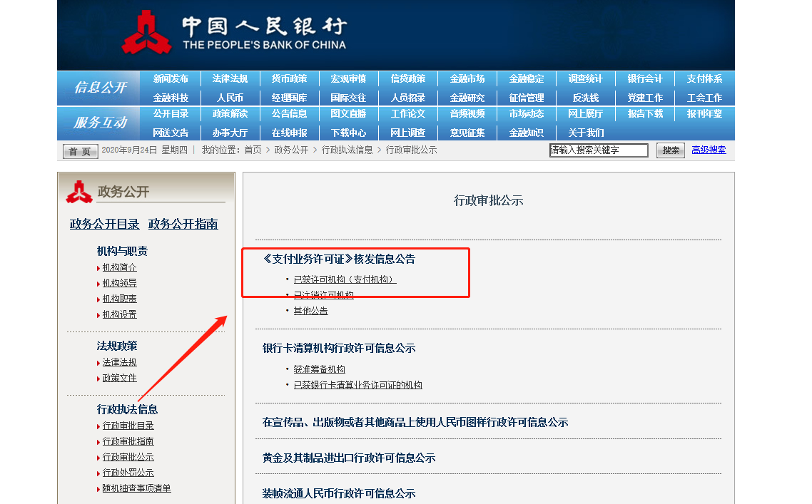Click the 信息公开 banner block
This screenshot has width=812, height=504.
click(x=100, y=88)
